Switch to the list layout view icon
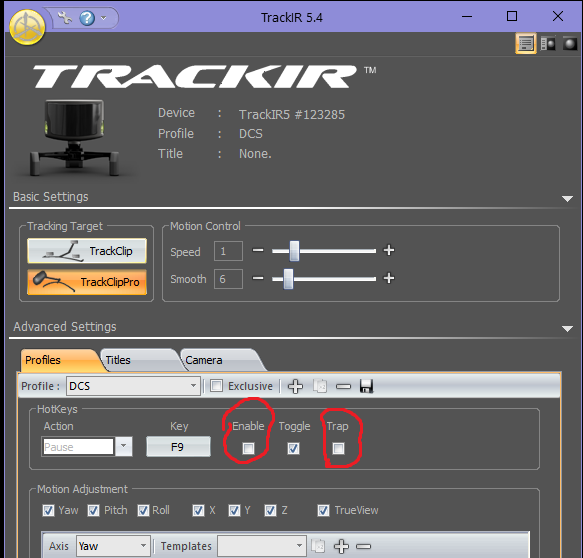Screen dimensions: 583x558 [x=525, y=43]
